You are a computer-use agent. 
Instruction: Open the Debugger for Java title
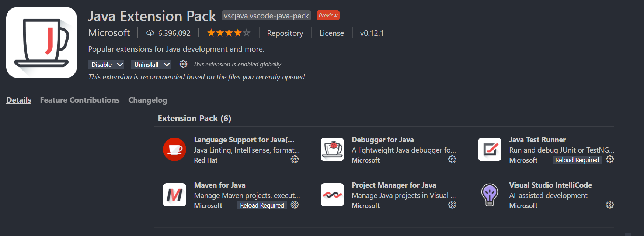click(383, 140)
